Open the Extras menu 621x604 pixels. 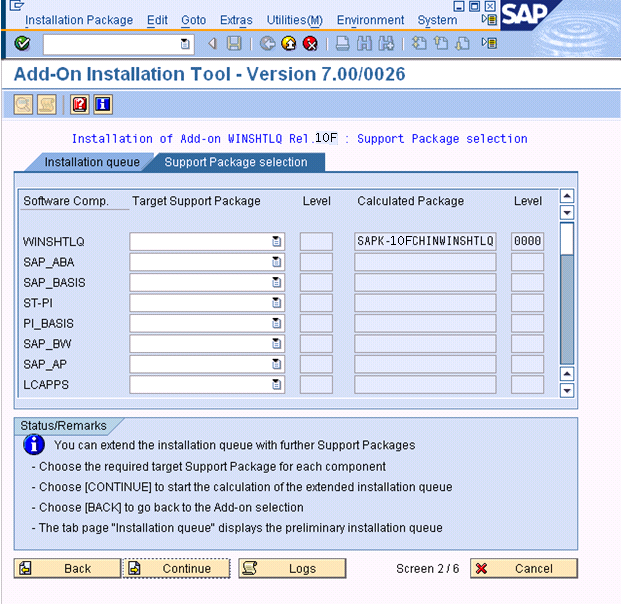[236, 20]
